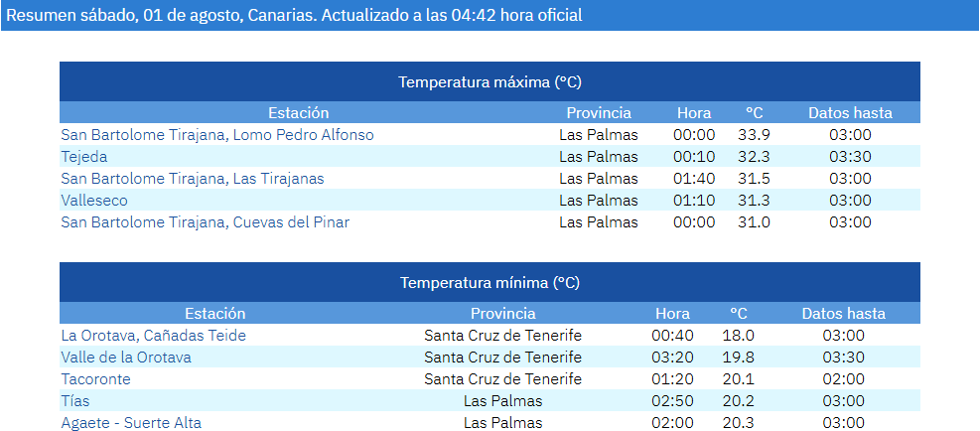Click the Hora header in the minimum temperature table
This screenshot has height=431, width=980.
672,314
